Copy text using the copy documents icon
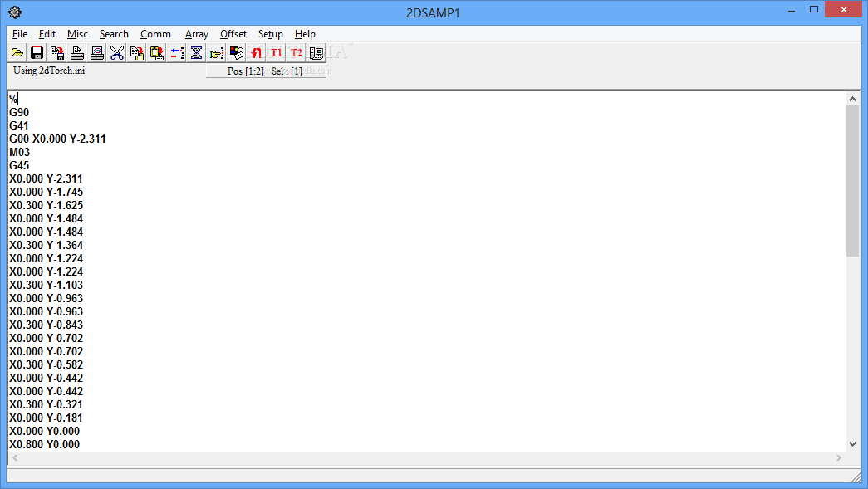The height and width of the screenshot is (489, 868). click(x=137, y=53)
